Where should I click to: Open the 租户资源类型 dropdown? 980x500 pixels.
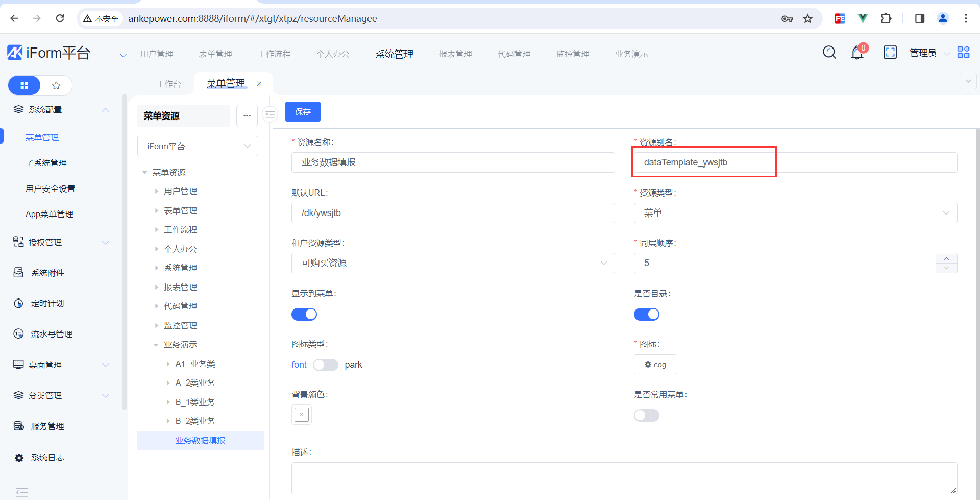pyautogui.click(x=453, y=263)
